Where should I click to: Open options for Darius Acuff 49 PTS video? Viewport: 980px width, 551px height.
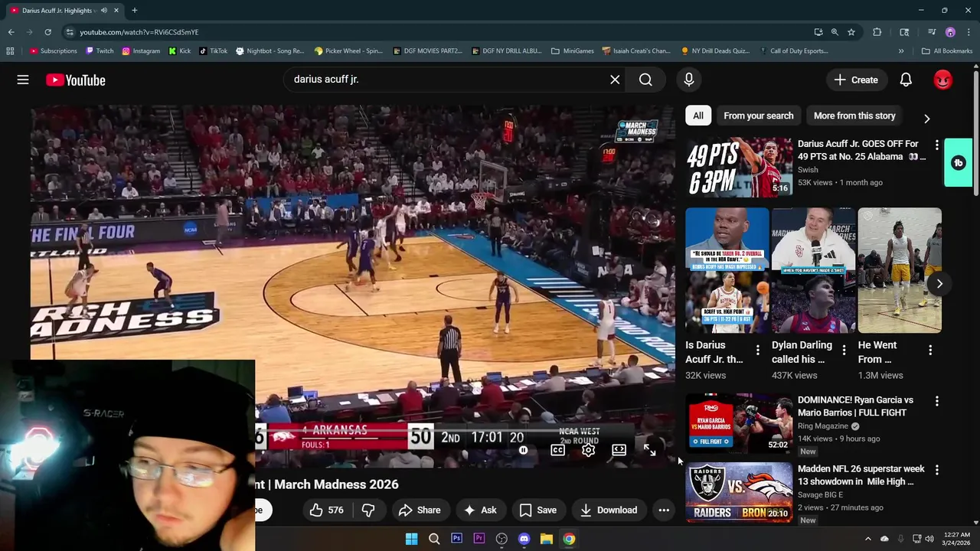[936, 145]
